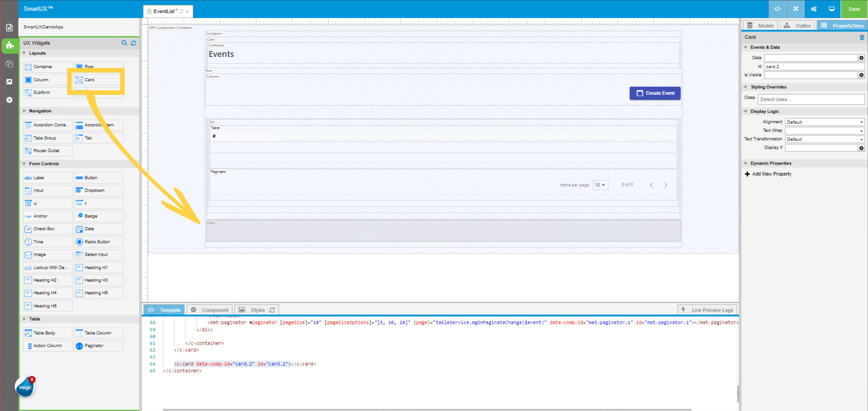Open settings via the gear icon in sidebar

9,100
